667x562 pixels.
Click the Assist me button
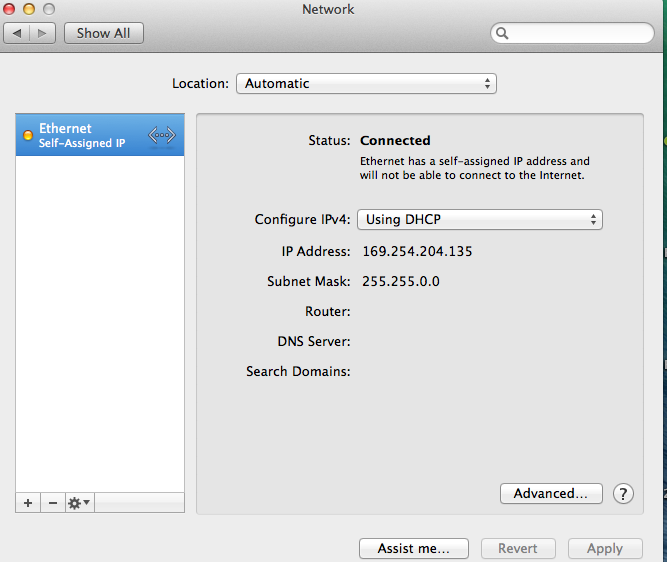point(414,548)
